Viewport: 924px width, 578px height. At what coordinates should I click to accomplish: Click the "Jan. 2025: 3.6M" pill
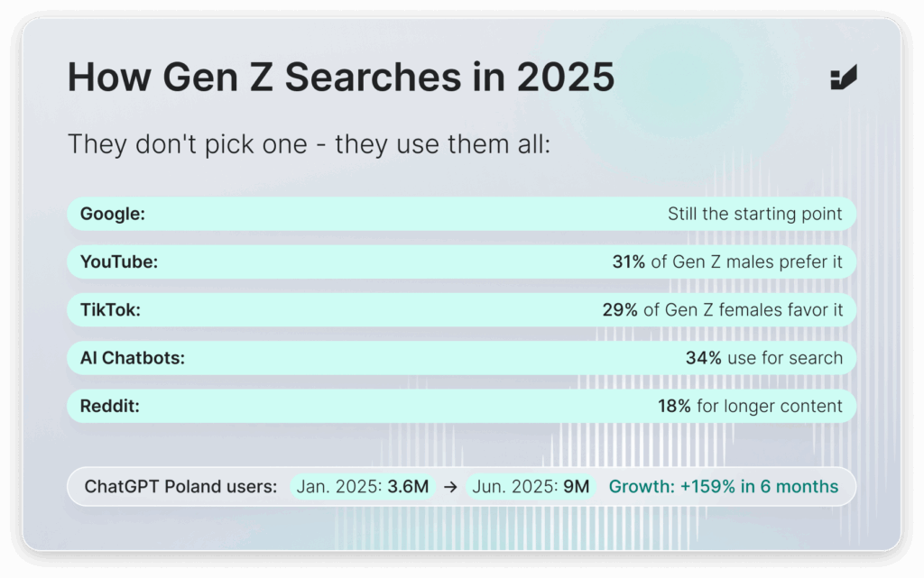pyautogui.click(x=363, y=487)
